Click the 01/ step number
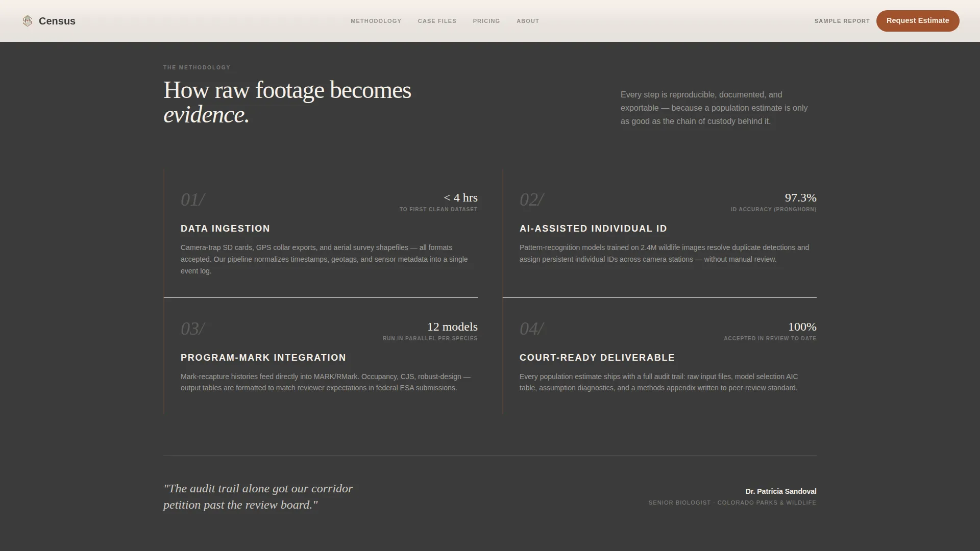The height and width of the screenshot is (551, 980). point(193,199)
